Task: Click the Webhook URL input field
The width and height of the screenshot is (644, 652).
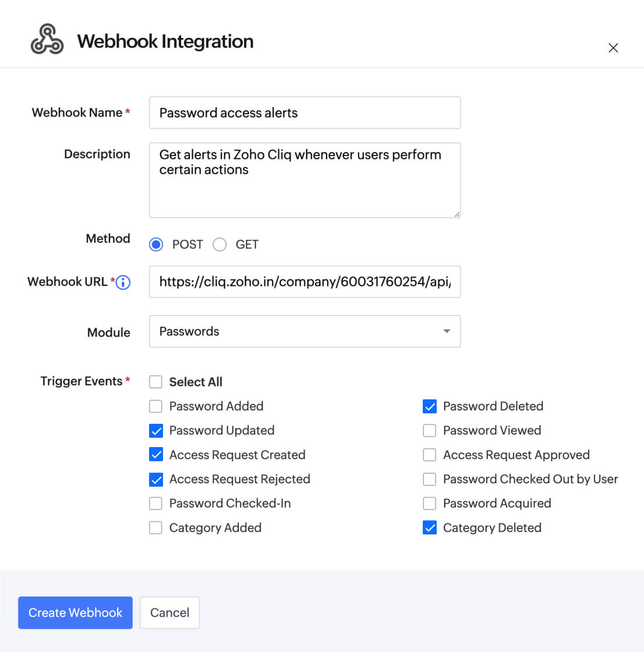Action: 305,282
